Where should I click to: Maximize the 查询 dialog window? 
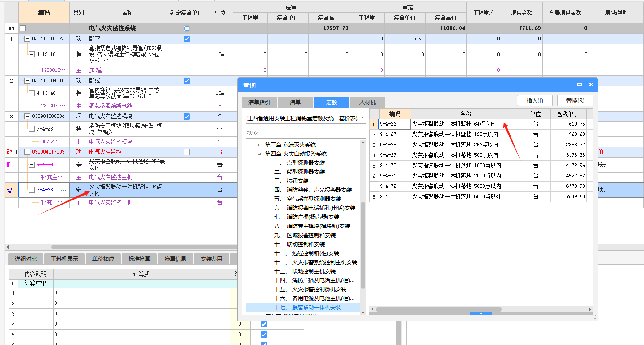coord(580,84)
